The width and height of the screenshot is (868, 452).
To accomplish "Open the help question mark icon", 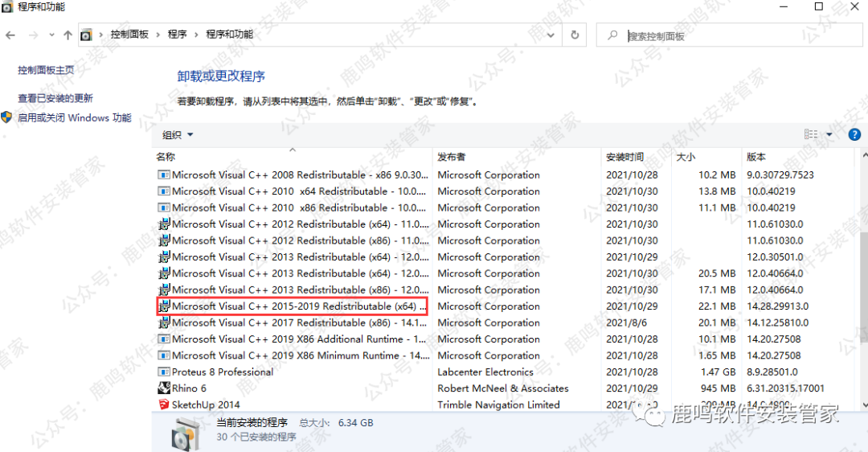I will point(854,134).
